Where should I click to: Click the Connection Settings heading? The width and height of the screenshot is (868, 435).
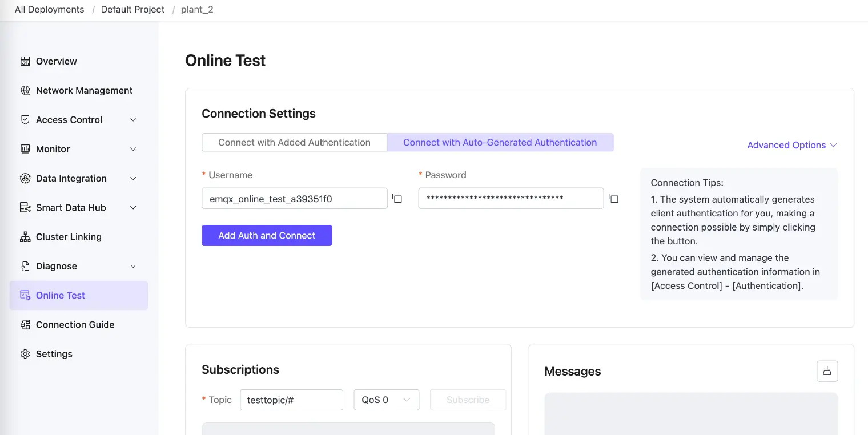259,114
